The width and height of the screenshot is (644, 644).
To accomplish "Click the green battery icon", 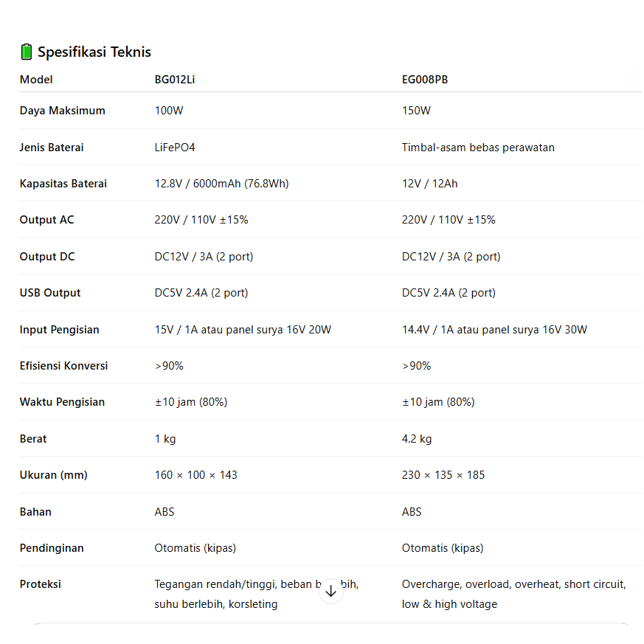I will pos(27,52).
